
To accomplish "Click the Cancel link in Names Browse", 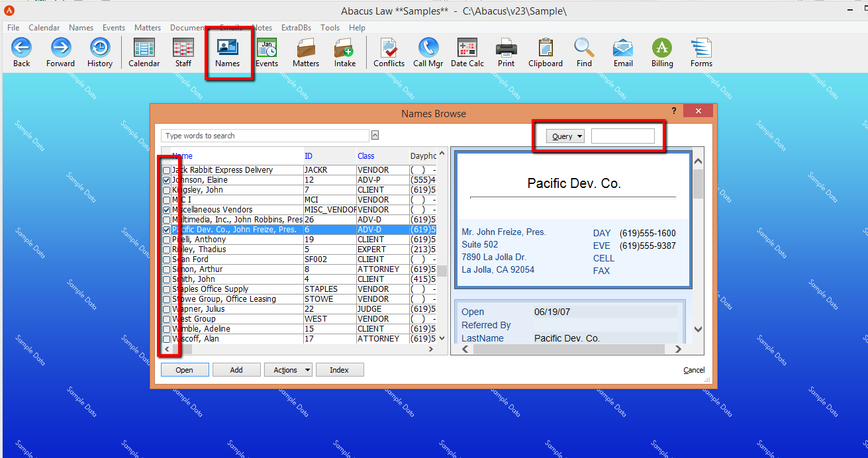I will (x=694, y=370).
